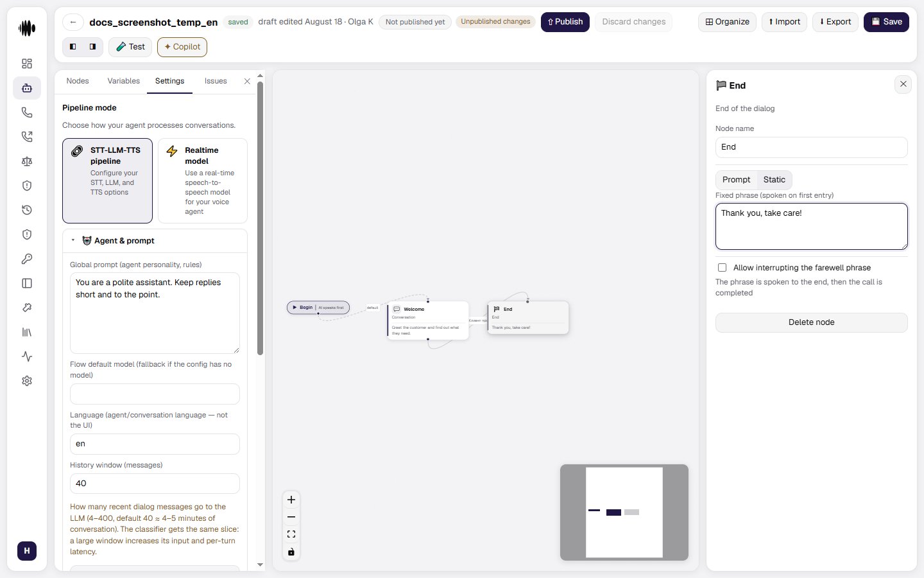Viewport: 924px width, 578px height.
Task: Select the Realtime model mode card
Action: pos(203,180)
